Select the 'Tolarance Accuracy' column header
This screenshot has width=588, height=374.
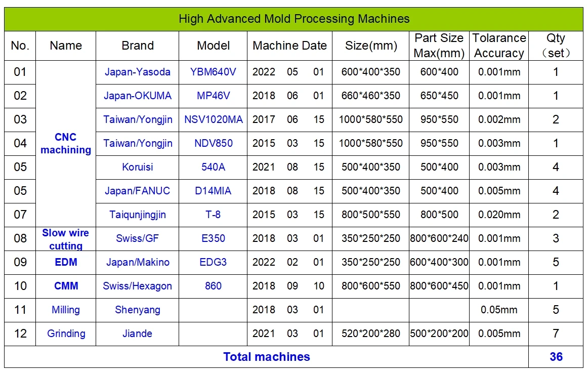pos(499,46)
